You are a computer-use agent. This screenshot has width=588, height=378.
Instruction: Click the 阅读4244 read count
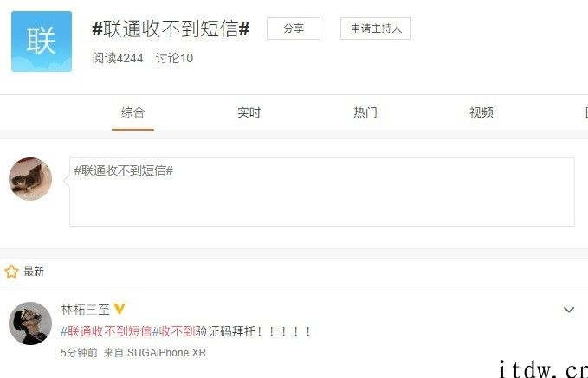pos(118,58)
